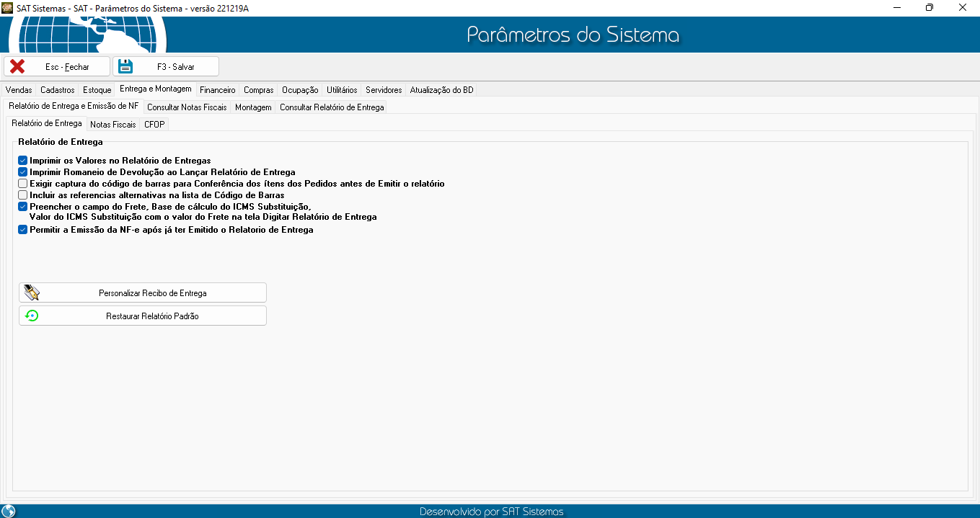Open the Vendas tab

point(19,90)
